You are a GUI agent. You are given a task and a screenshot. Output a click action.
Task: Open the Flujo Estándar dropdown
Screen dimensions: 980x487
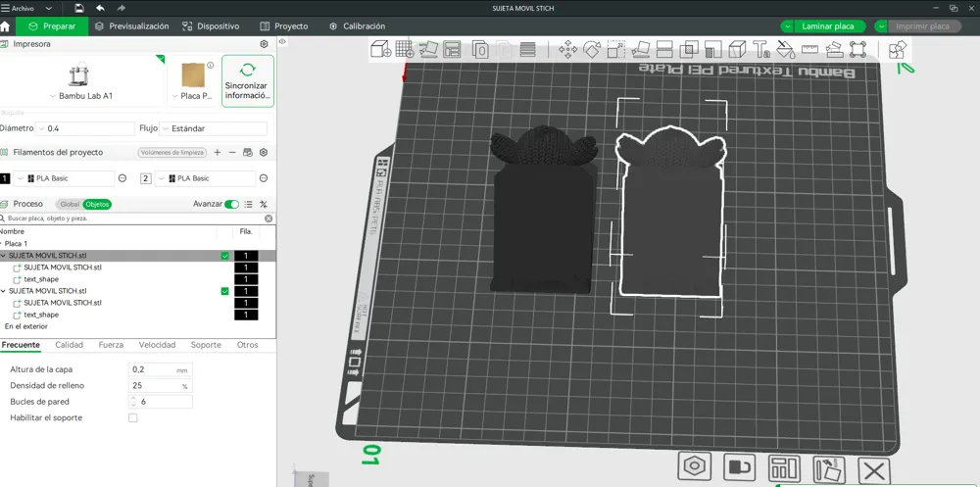click(213, 128)
